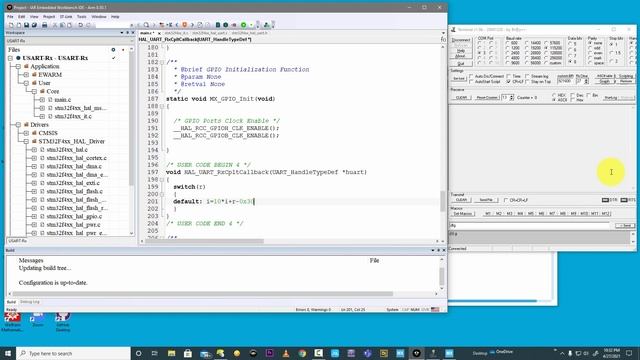This screenshot has height=360, width=640.
Task: Click the Quit button in Terminal
Action: pyautogui.click(x=461, y=64)
